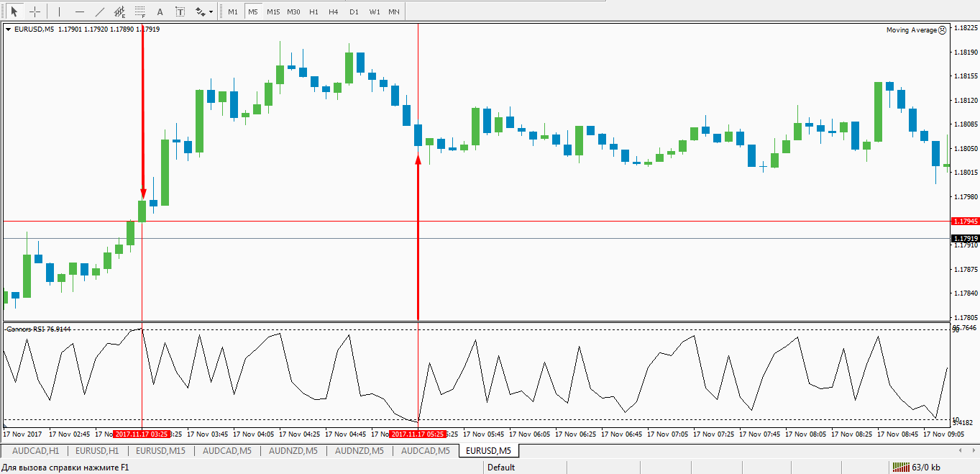
Task: Click the Moving Average expert smiley icon
Action: pyautogui.click(x=943, y=30)
